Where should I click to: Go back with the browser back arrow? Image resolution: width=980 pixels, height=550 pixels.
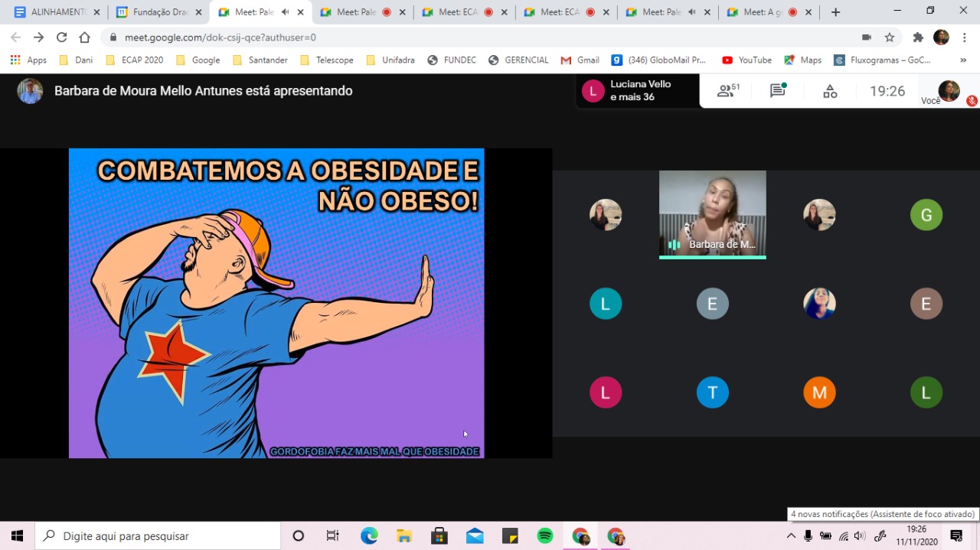16,37
